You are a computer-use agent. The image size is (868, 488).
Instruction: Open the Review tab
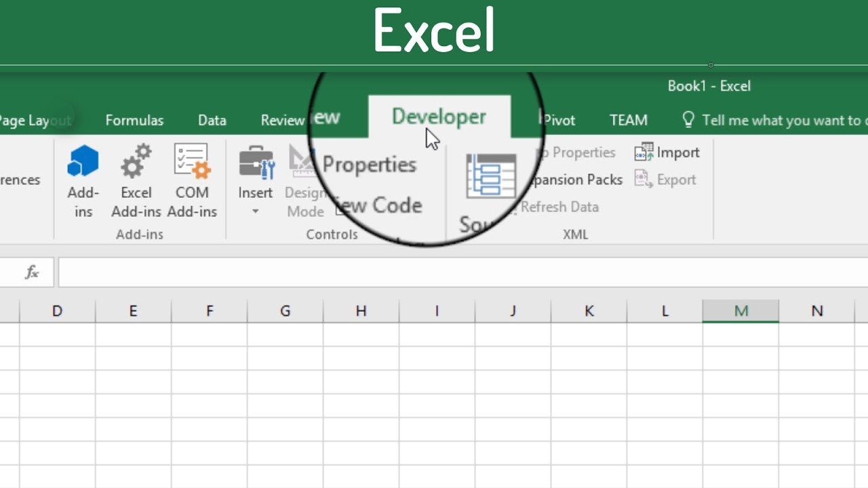coord(282,120)
